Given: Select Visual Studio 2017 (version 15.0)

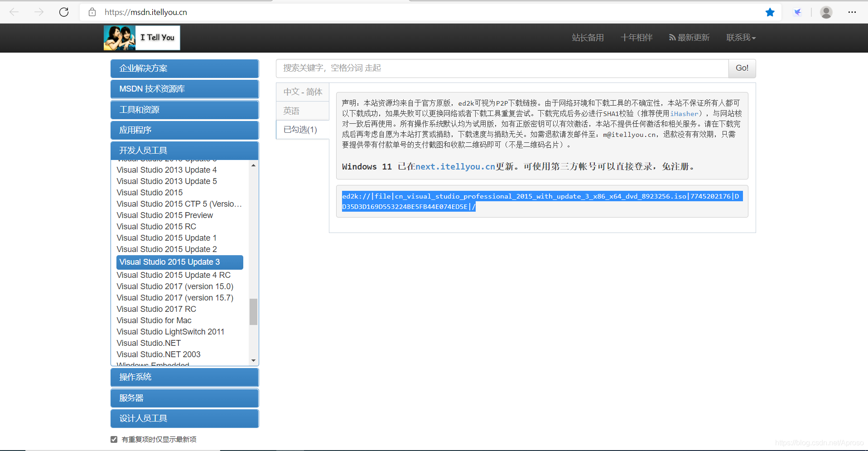Looking at the screenshot, I should [175, 286].
